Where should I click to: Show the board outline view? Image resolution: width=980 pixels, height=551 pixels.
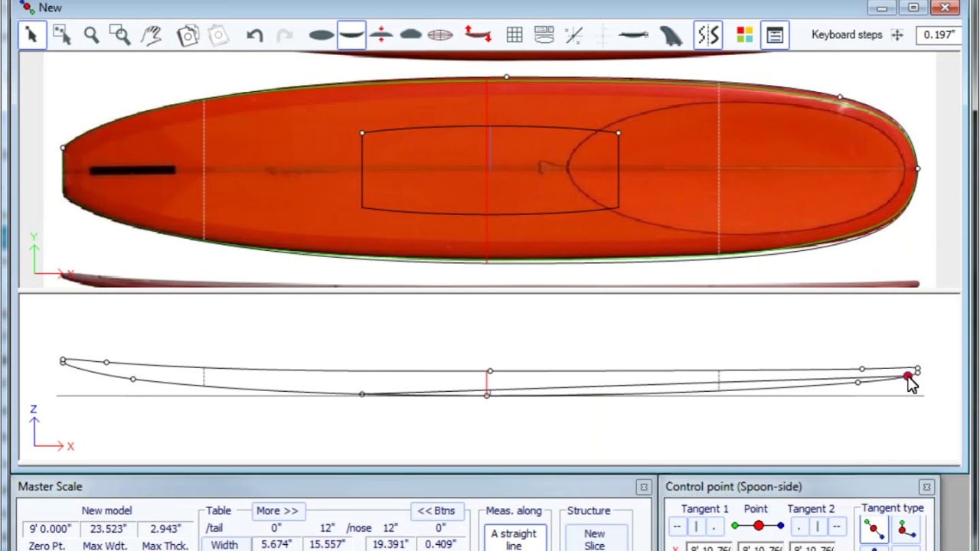[x=322, y=35]
